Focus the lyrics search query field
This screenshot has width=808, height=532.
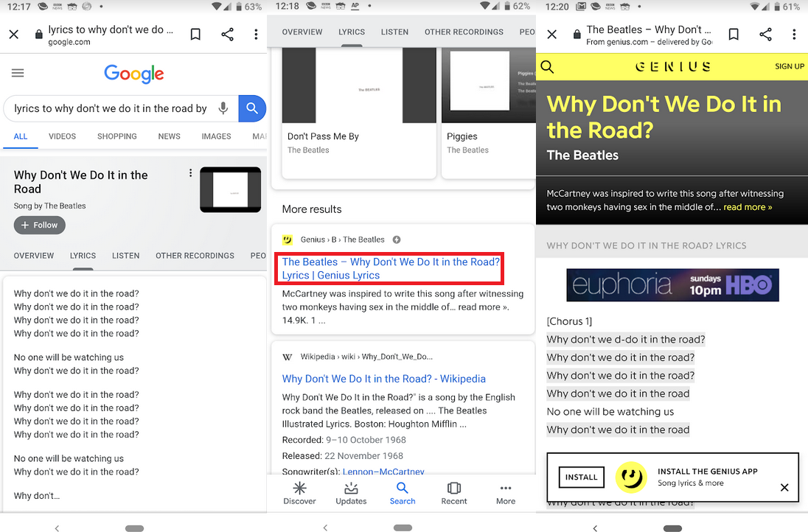click(111, 108)
